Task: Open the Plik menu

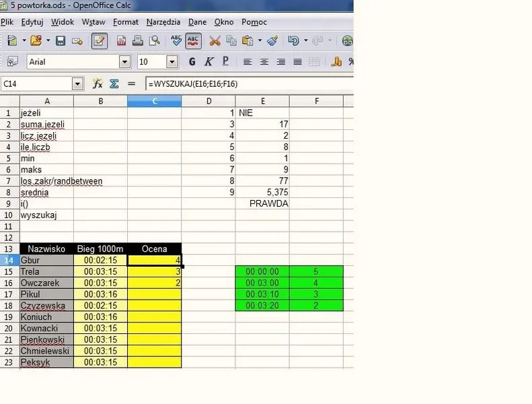Action: [7, 22]
